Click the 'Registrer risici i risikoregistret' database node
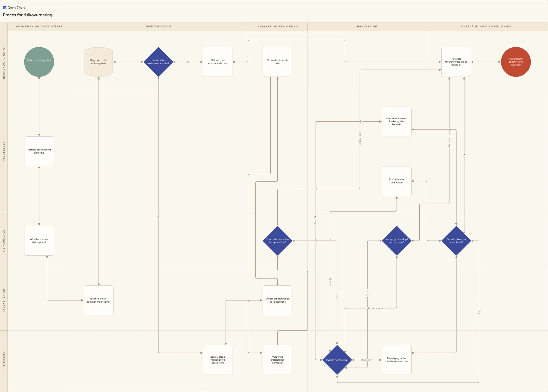 (x=99, y=62)
